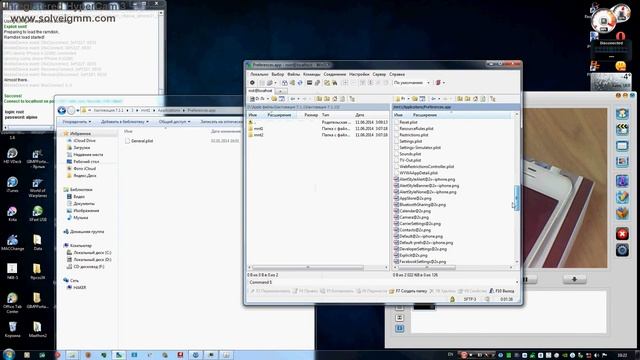Select FacebookSettings@2x.png in remote panel
Image resolution: width=640 pixels, height=360 pixels.
coord(422,262)
